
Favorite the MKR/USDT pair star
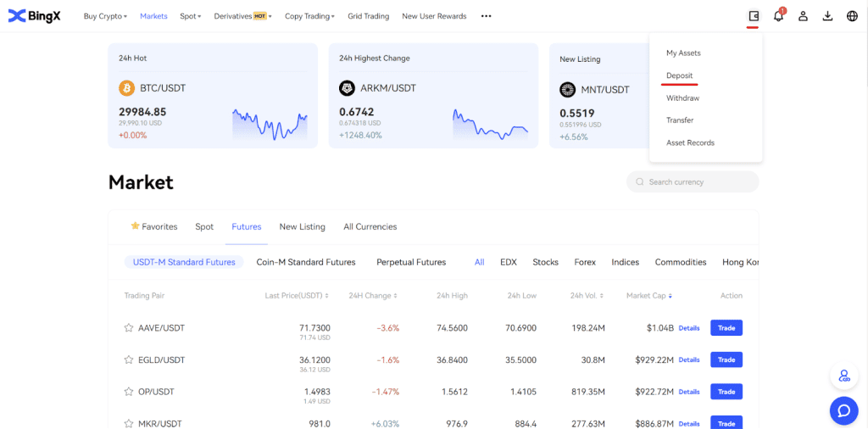pyautogui.click(x=129, y=423)
